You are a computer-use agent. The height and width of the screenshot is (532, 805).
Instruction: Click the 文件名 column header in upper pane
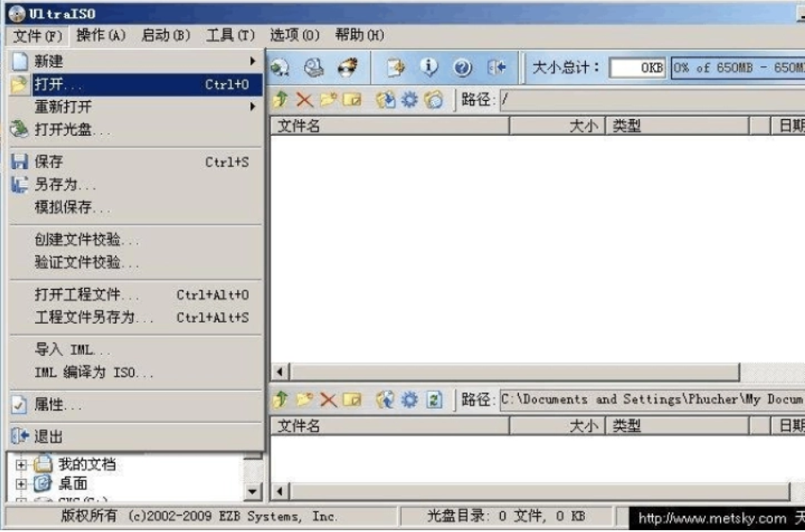pos(390,126)
